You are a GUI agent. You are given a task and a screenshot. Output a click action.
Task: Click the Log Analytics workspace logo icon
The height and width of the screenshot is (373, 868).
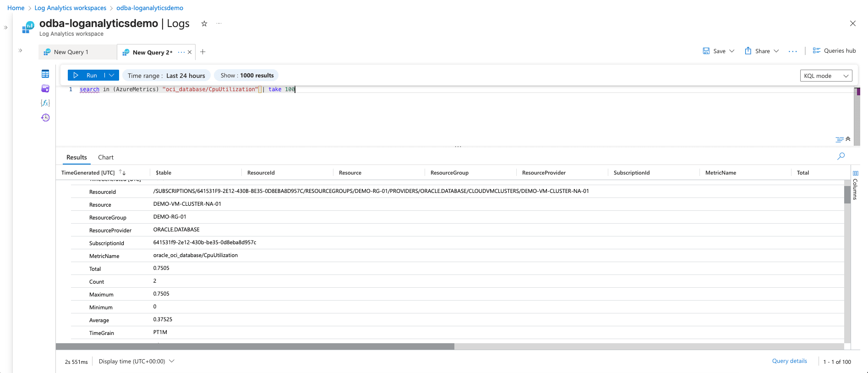pyautogui.click(x=28, y=27)
